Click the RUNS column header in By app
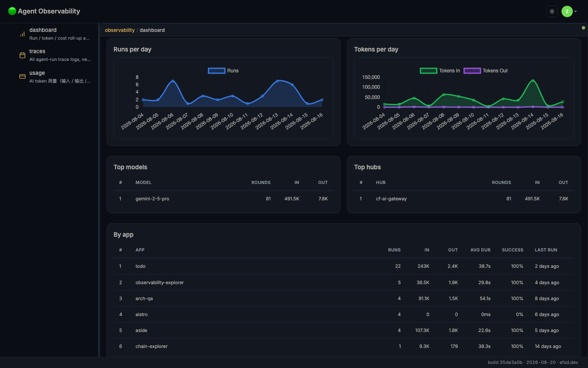The width and height of the screenshot is (588, 368). [394, 250]
